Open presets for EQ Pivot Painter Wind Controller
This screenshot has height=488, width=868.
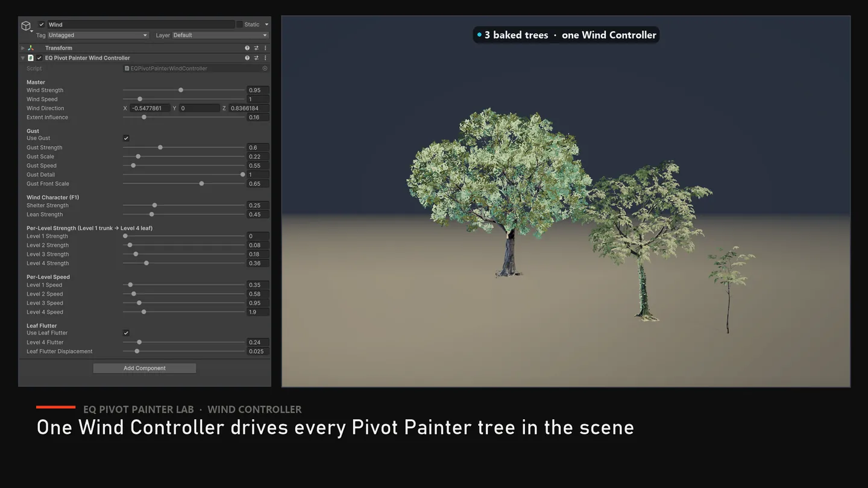pyautogui.click(x=256, y=58)
